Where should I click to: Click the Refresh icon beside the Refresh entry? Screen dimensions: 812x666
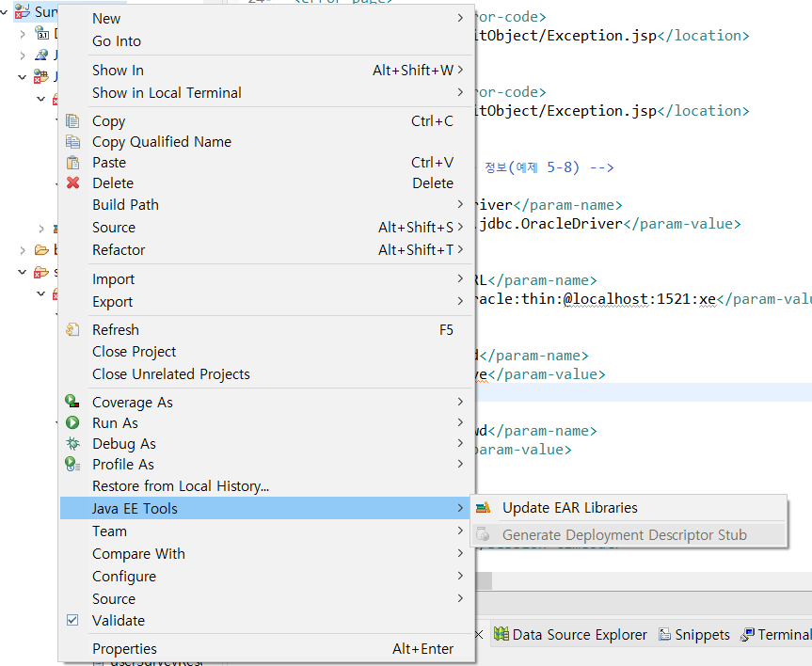click(x=73, y=329)
